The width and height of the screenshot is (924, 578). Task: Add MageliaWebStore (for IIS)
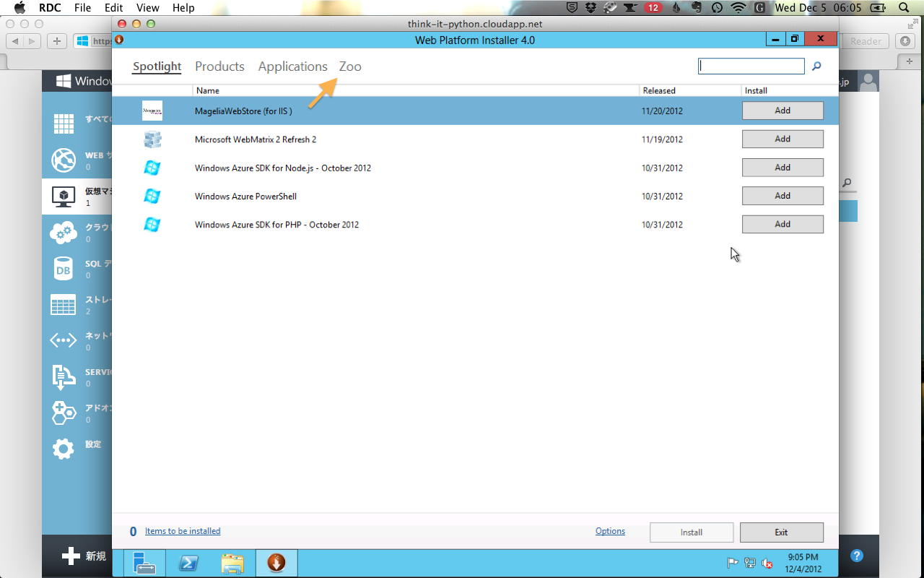click(783, 111)
